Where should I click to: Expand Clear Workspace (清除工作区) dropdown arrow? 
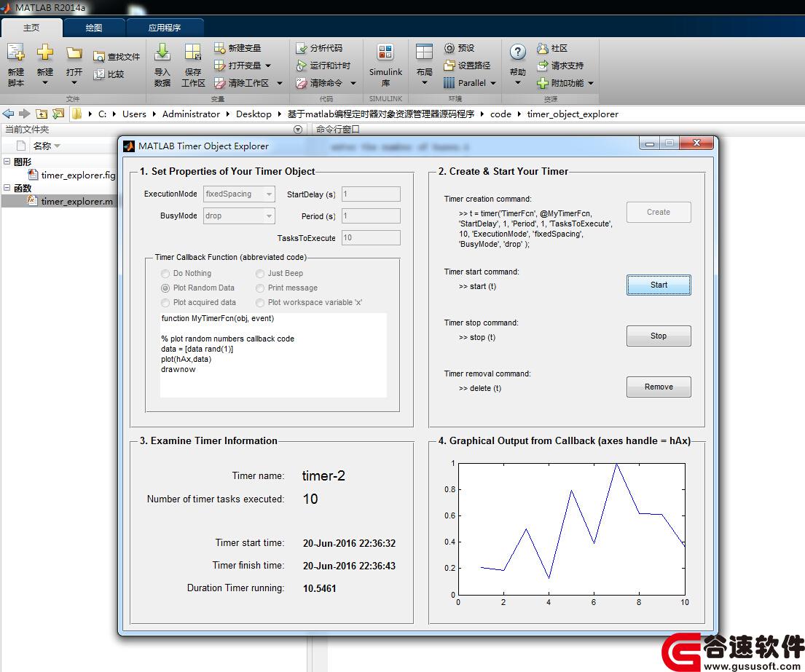coord(280,83)
